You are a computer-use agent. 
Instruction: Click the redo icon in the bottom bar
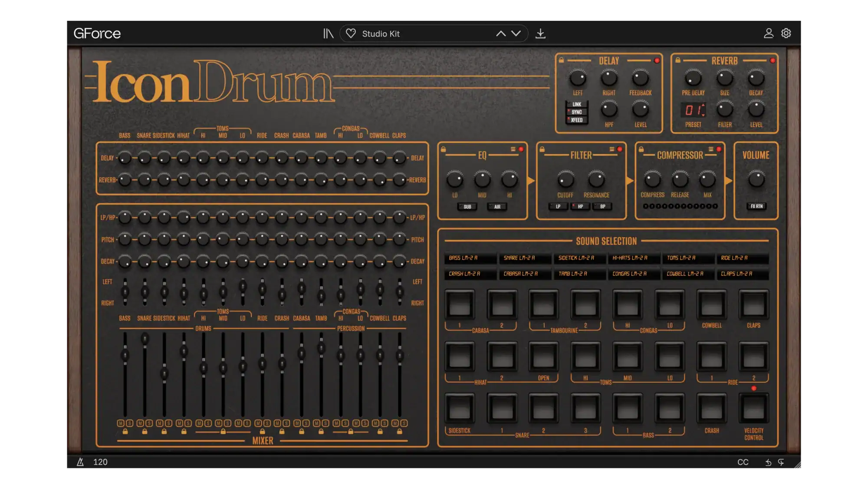(x=781, y=463)
